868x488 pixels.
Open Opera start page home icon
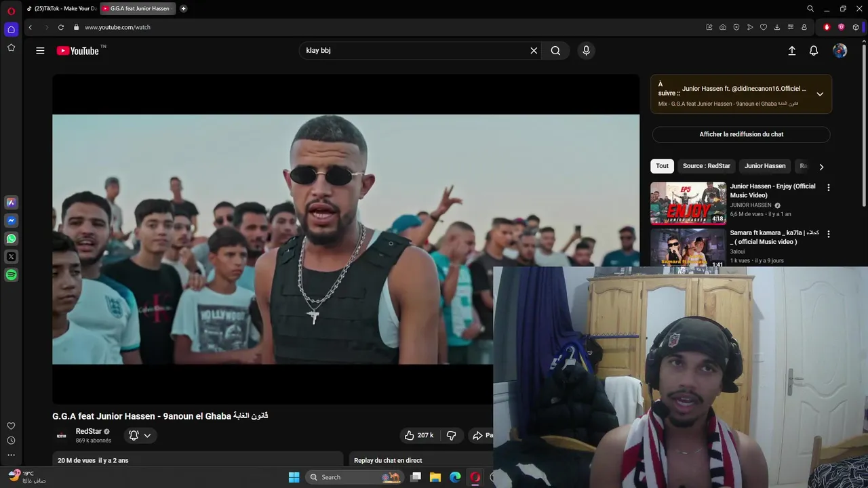pos(11,29)
